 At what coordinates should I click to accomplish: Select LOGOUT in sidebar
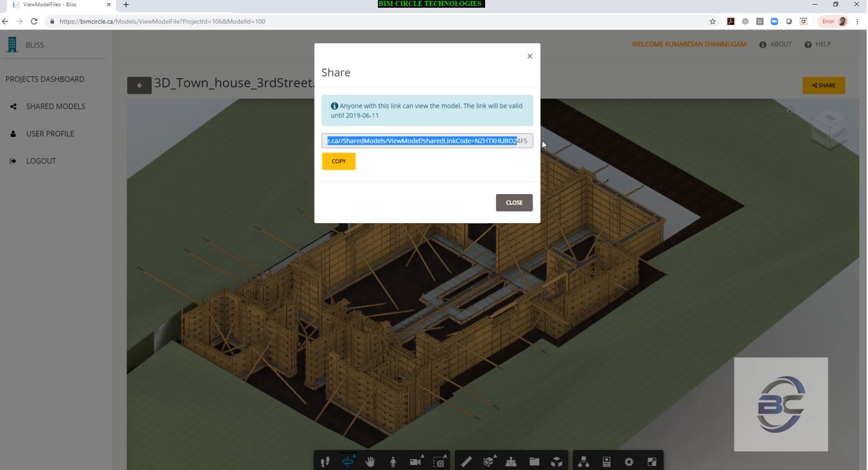(41, 161)
